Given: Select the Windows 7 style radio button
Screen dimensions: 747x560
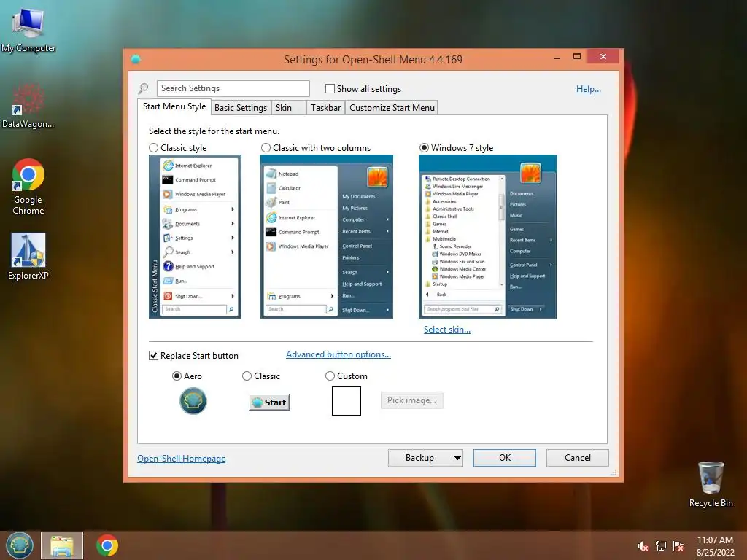Looking at the screenshot, I should click(x=424, y=147).
